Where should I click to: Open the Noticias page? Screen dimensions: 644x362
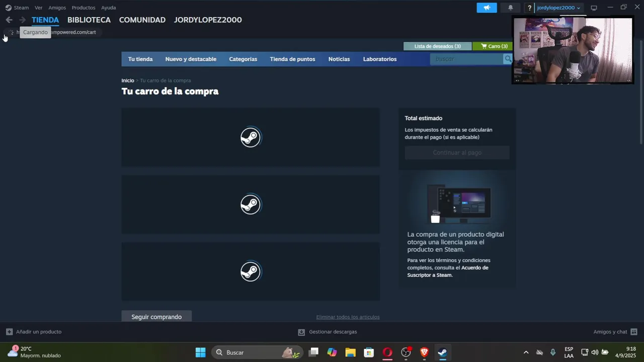coord(339,59)
